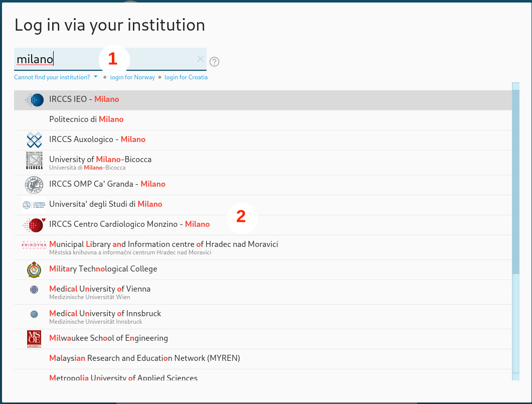Click the University of Milano-Bicocca logo
This screenshot has height=404, width=532.
point(34,161)
